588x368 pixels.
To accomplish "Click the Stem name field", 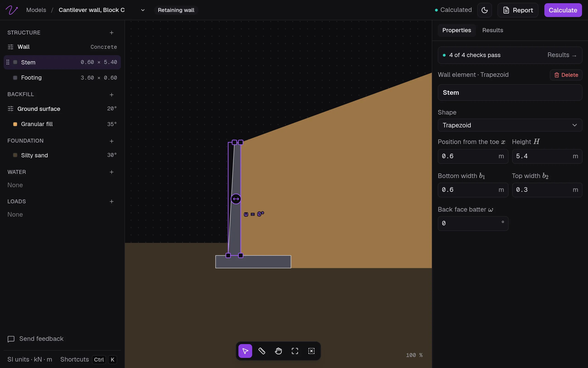I will [x=510, y=92].
